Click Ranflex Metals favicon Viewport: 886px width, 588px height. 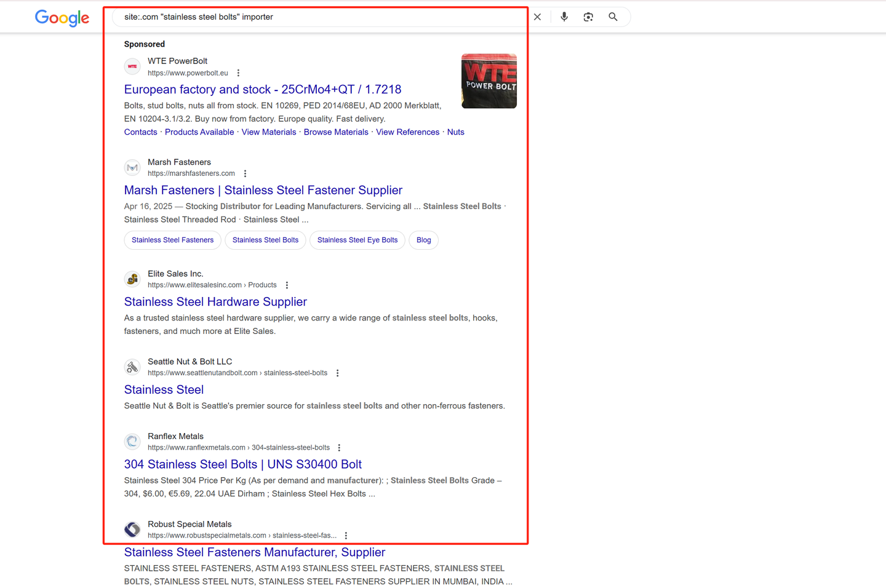click(x=132, y=442)
